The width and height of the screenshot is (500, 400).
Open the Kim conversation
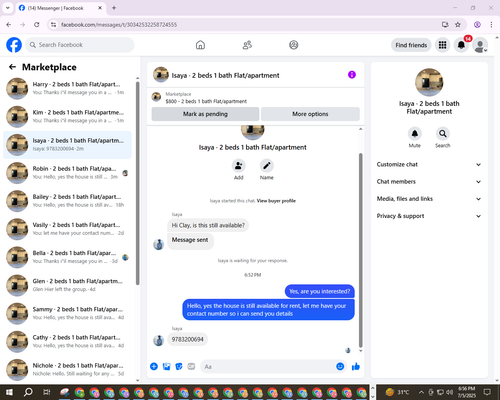click(68, 117)
